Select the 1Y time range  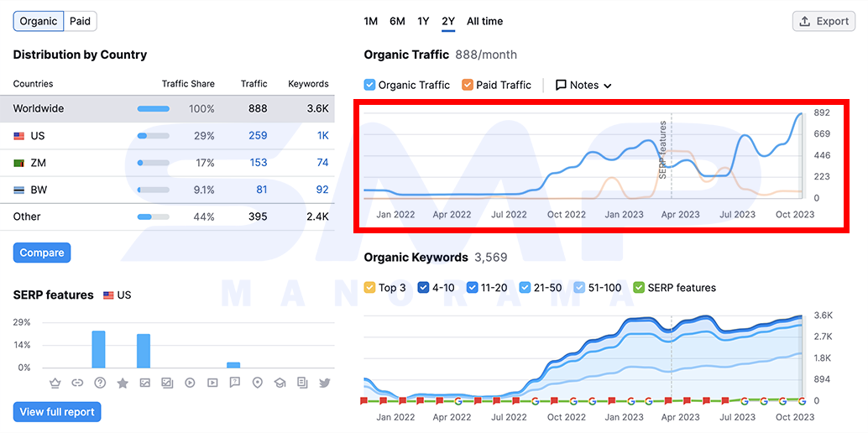(423, 21)
